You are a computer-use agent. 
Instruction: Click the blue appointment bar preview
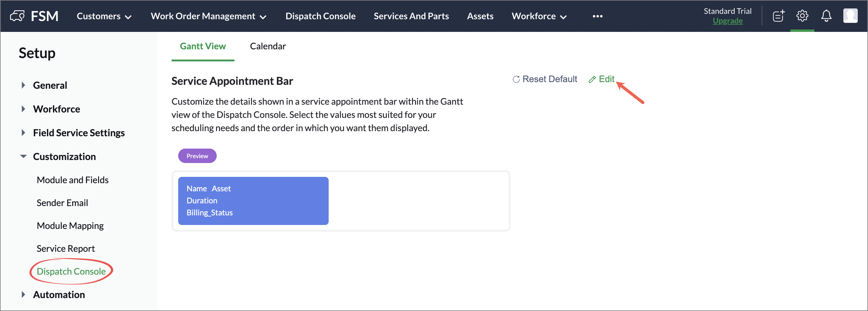(253, 201)
